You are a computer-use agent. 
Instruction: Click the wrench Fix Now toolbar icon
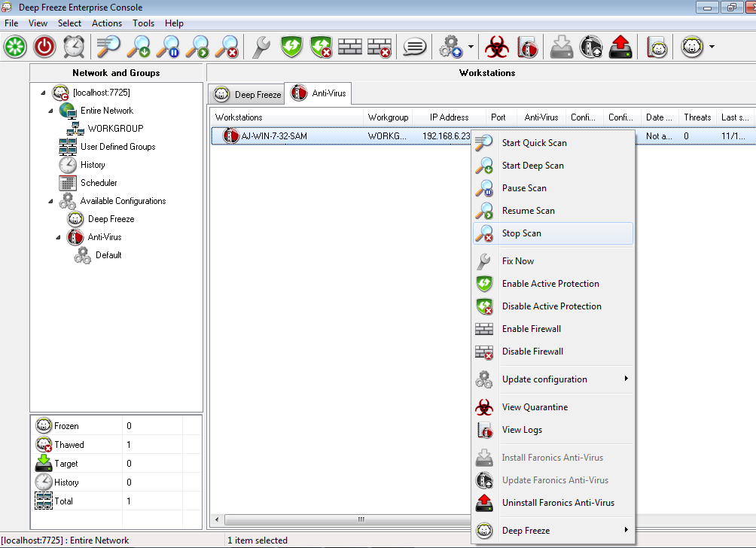[x=261, y=47]
